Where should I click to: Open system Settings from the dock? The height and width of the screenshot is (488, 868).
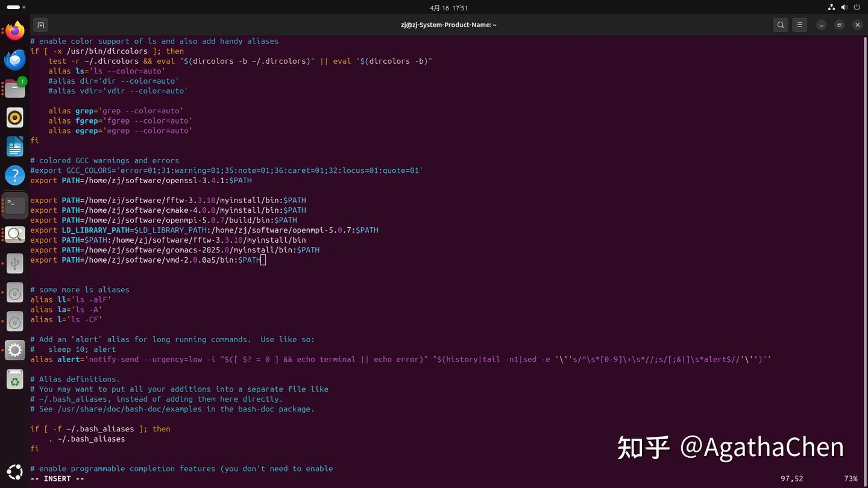[14, 351]
